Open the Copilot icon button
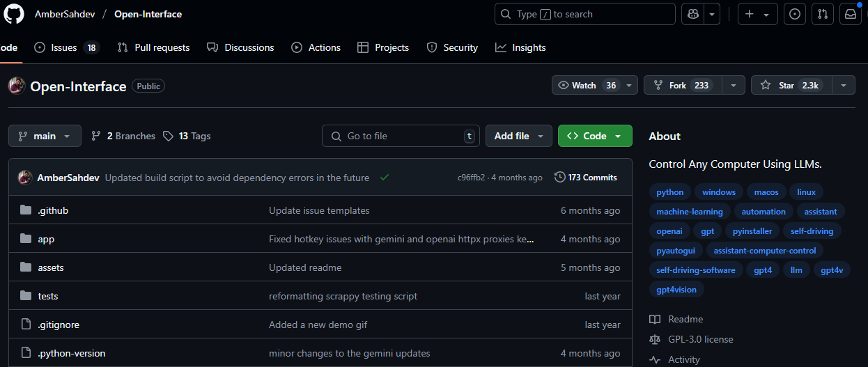The width and height of the screenshot is (868, 367). 693,14
